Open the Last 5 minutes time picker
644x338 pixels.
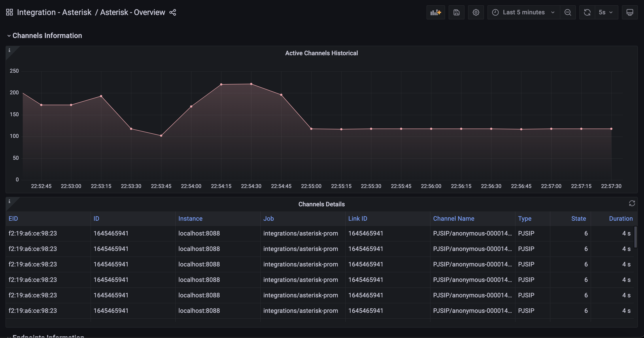[523, 12]
